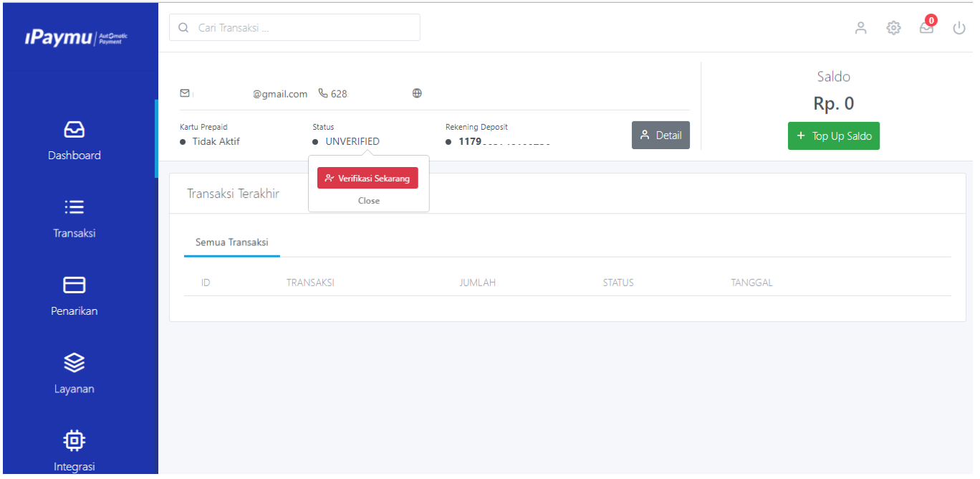Open account details via the Detail button
The height and width of the screenshot is (479, 980).
[660, 135]
